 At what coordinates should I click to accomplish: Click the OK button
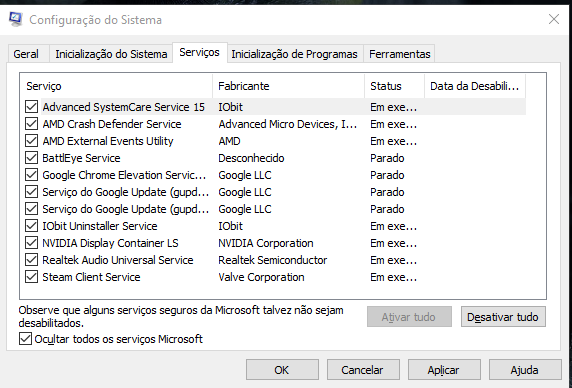click(x=282, y=370)
